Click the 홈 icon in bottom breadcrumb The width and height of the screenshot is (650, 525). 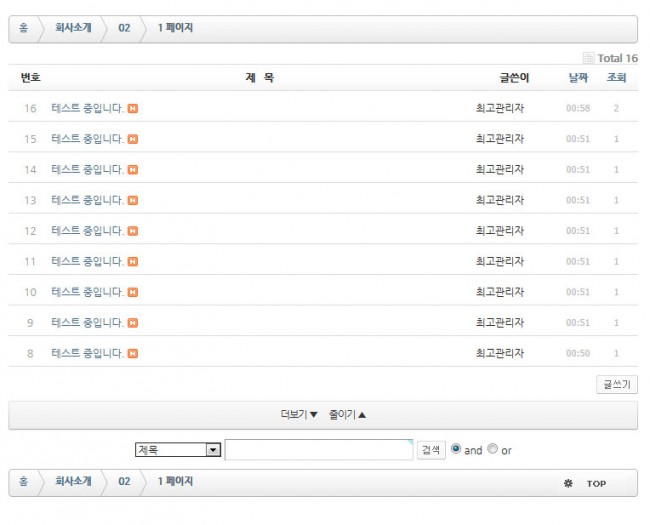click(x=23, y=482)
